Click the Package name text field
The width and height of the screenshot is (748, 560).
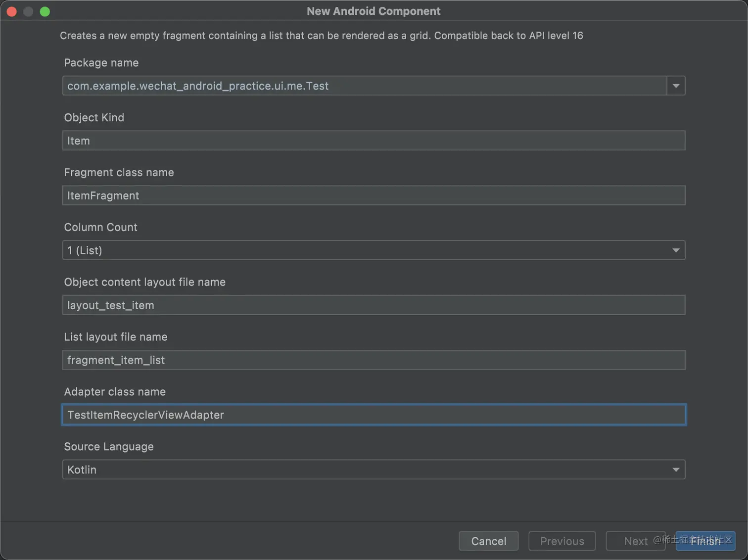(x=364, y=86)
